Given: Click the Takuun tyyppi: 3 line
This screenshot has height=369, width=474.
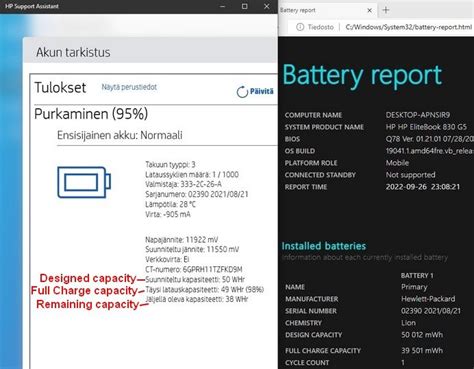Looking at the screenshot, I should [x=170, y=164].
